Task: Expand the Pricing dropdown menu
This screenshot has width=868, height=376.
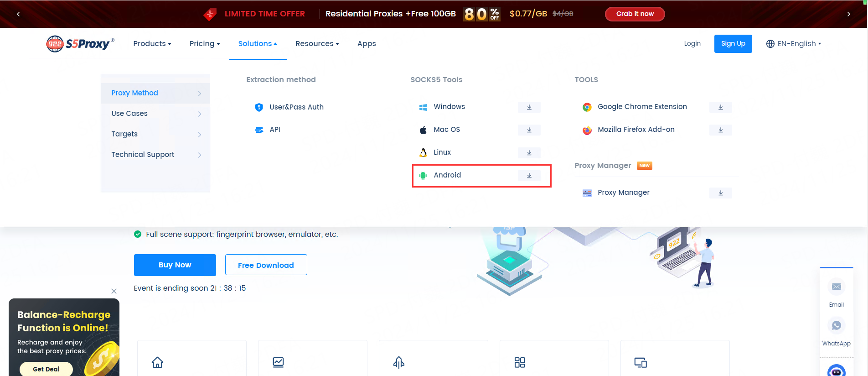Action: tap(204, 44)
